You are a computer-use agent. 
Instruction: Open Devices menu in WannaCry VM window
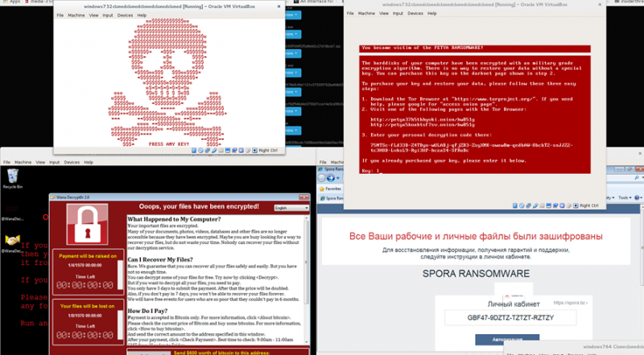(72, 163)
